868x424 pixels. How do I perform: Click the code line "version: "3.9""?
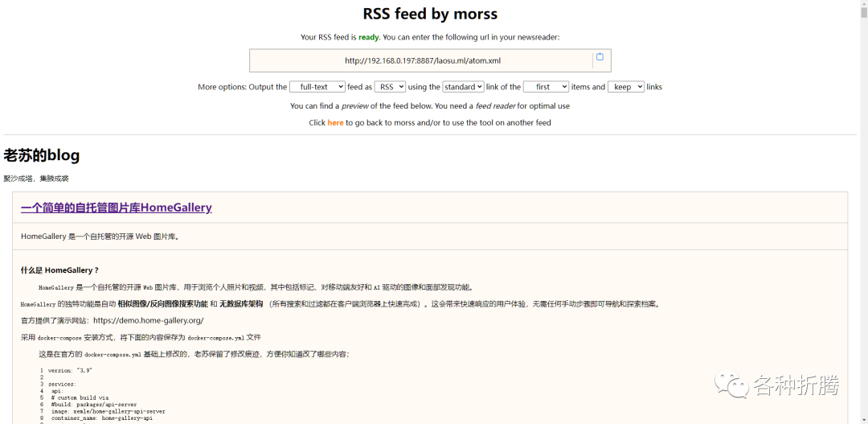click(x=70, y=370)
